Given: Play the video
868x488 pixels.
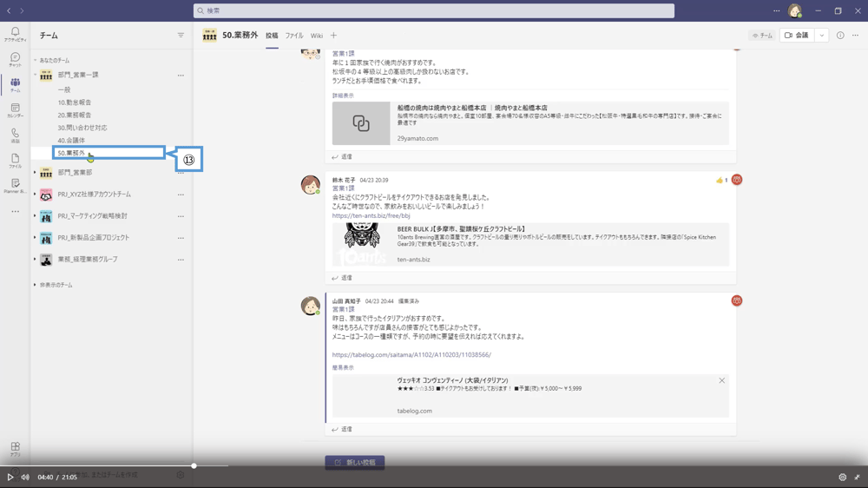Looking at the screenshot, I should tap(10, 477).
